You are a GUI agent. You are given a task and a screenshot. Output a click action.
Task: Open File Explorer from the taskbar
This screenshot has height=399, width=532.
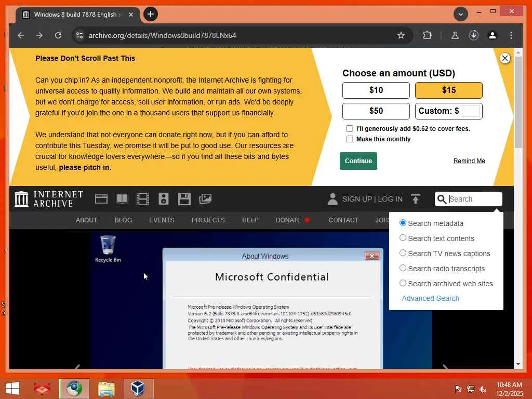tap(106, 389)
